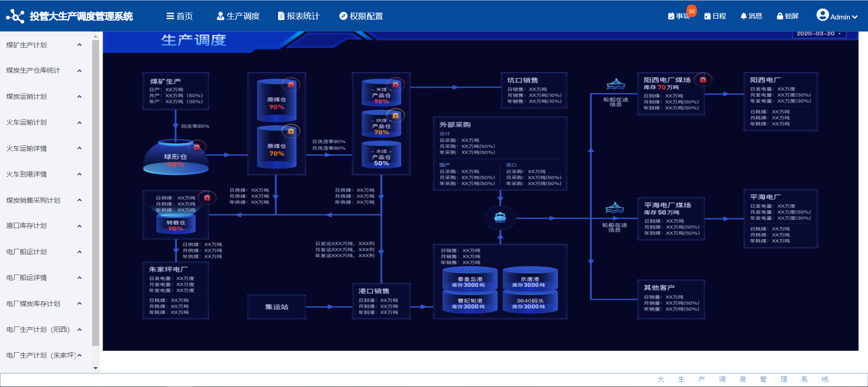Viewport: 868px width, 387px height.
Task: Open the 日程 schedule
Action: tap(715, 16)
